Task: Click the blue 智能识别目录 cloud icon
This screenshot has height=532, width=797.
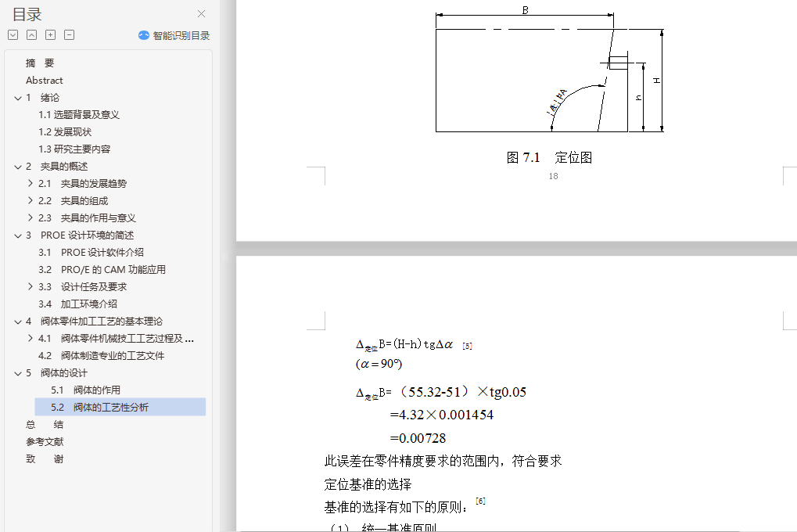Action: click(144, 35)
